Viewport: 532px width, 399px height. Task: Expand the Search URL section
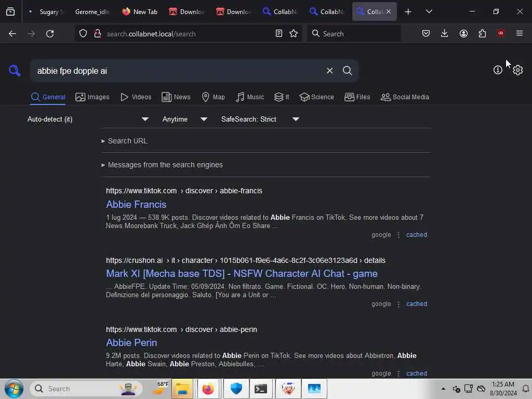[125, 141]
